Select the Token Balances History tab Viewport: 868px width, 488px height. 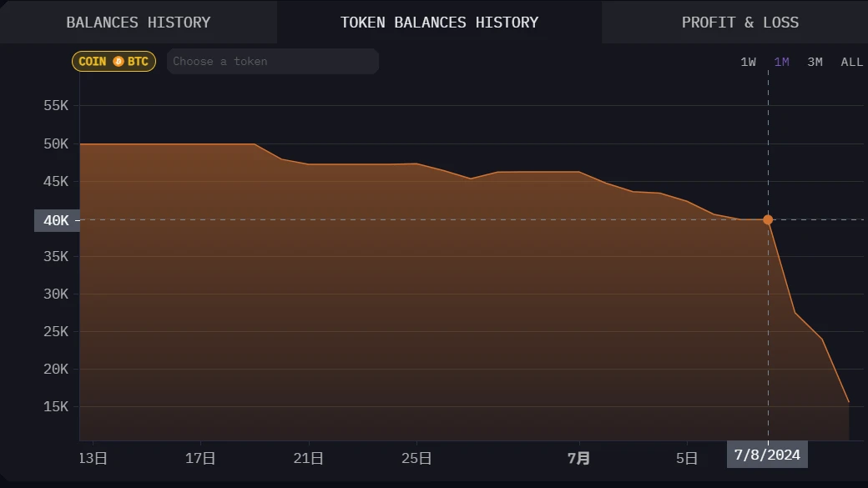[x=439, y=23]
